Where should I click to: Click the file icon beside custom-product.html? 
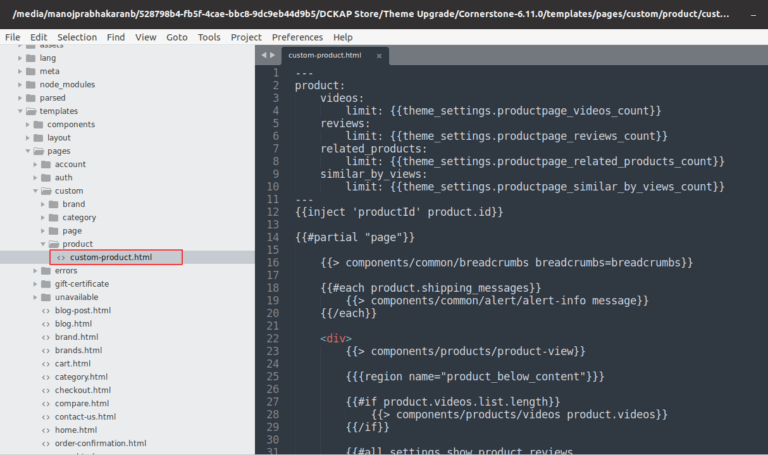[x=61, y=257]
